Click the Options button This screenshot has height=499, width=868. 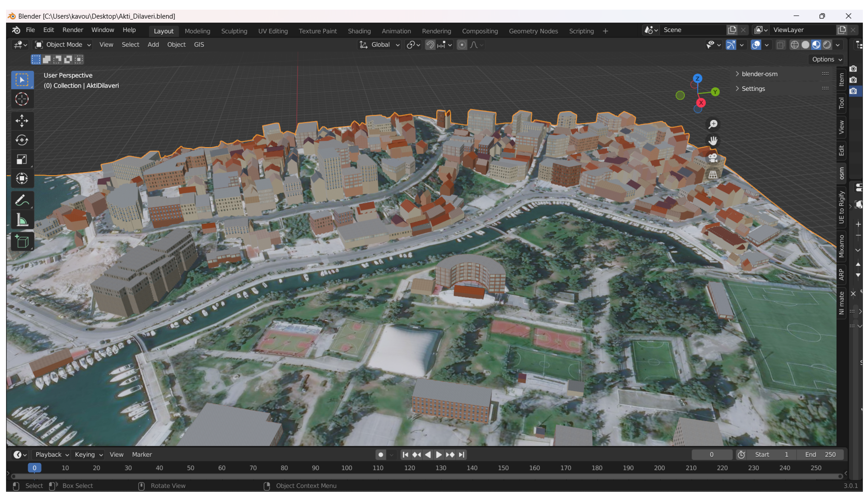(826, 59)
